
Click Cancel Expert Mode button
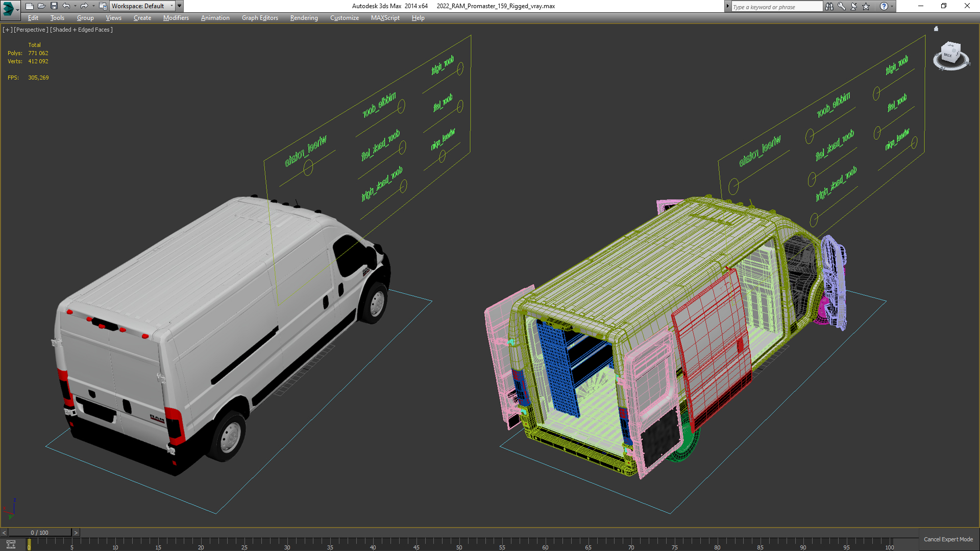pyautogui.click(x=948, y=539)
